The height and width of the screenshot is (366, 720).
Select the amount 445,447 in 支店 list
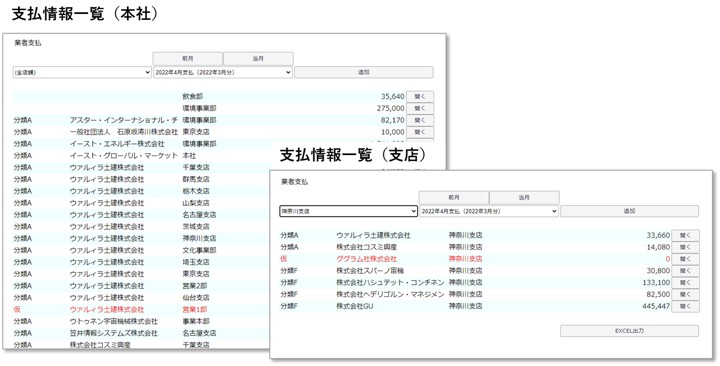point(656,307)
